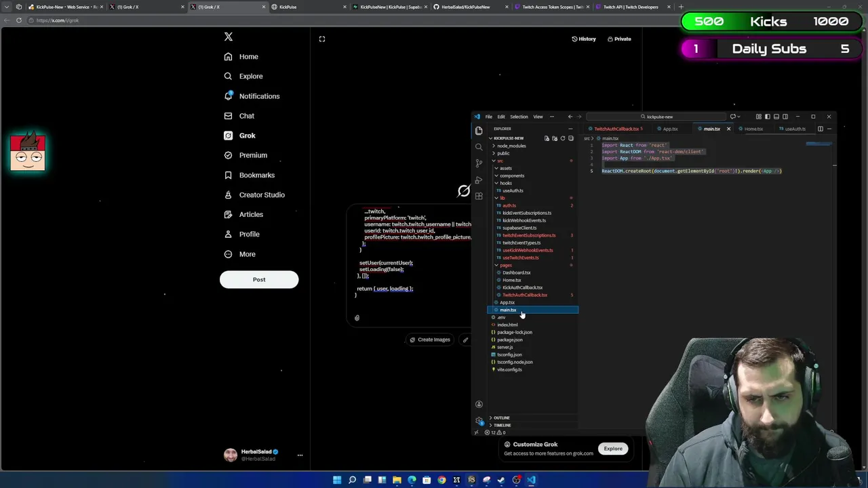Click the Post button on X

pos(259,279)
